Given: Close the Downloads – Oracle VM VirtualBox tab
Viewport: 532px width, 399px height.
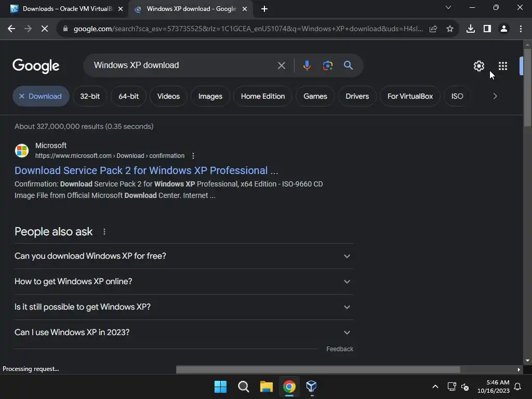Looking at the screenshot, I should tap(121, 9).
